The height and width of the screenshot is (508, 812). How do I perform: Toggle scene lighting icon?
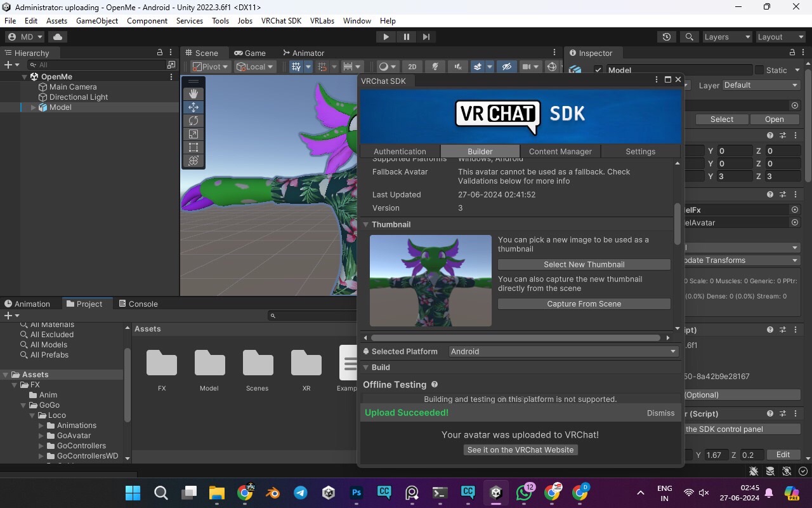pos(435,67)
